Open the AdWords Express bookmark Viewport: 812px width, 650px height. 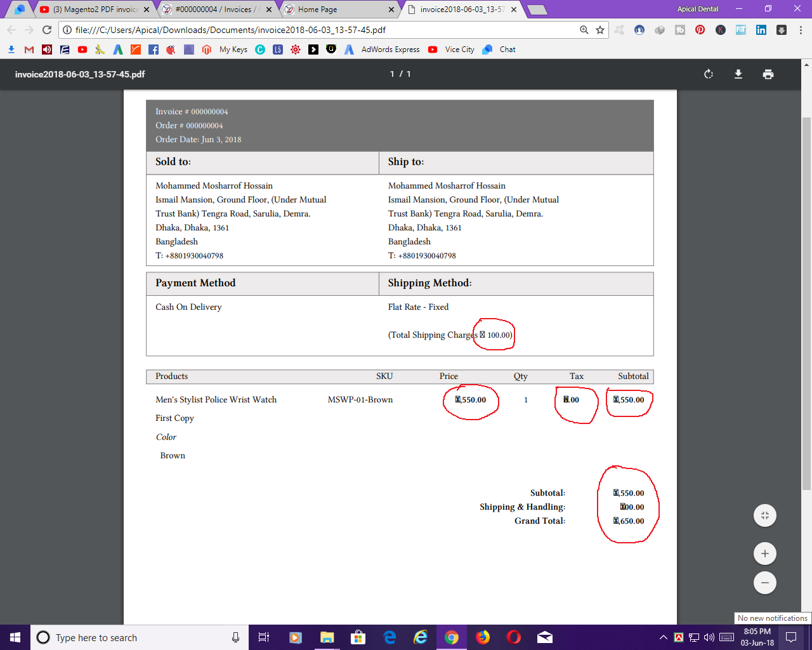tap(383, 50)
